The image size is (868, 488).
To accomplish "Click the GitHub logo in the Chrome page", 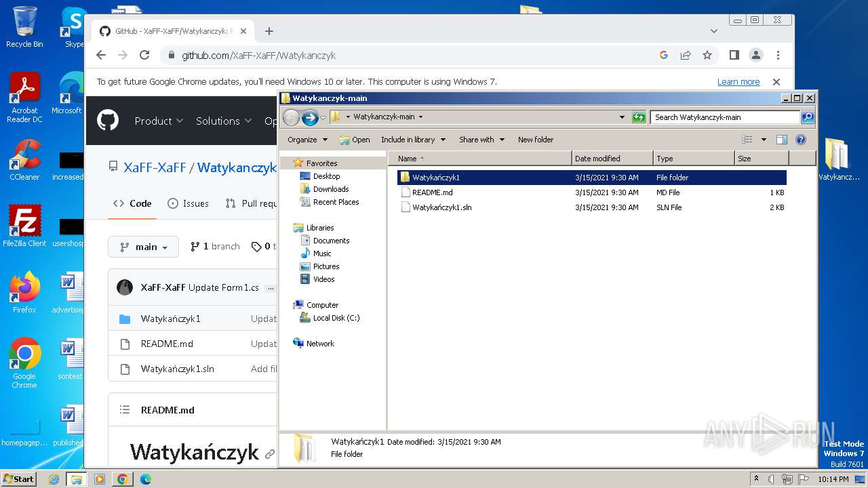I will [x=108, y=121].
